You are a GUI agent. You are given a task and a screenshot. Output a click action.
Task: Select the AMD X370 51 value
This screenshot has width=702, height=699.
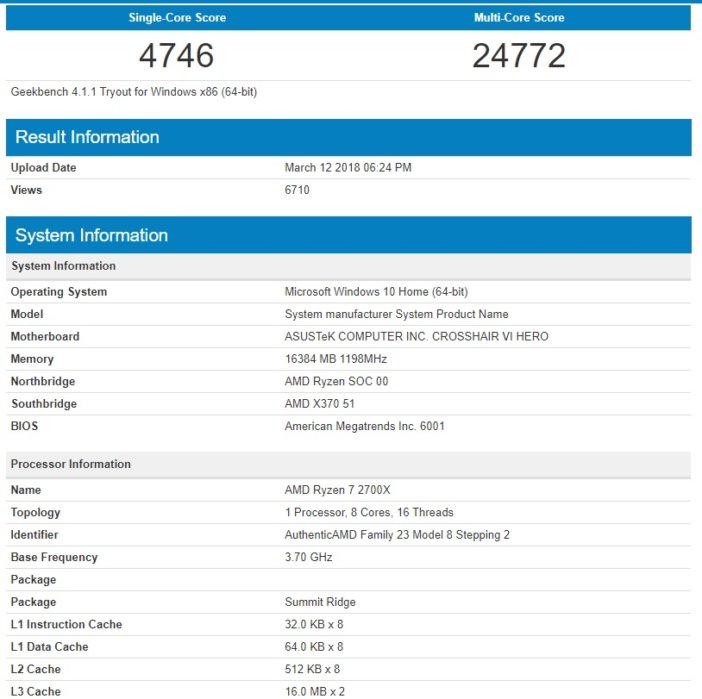point(319,404)
